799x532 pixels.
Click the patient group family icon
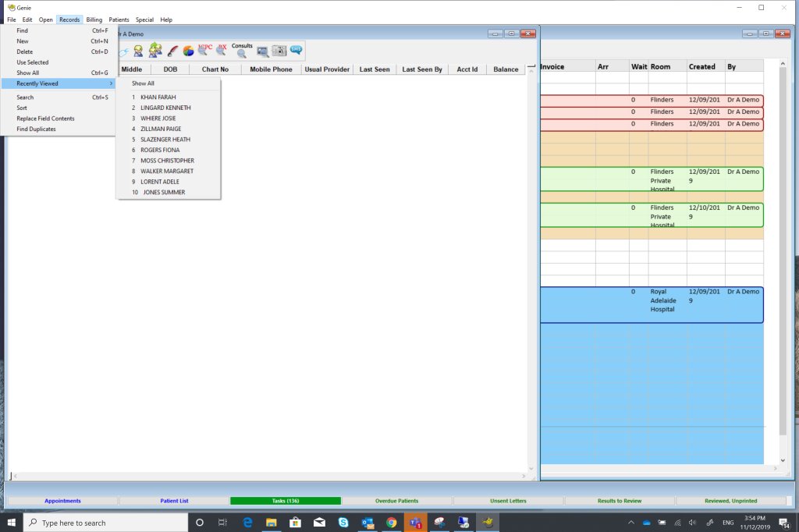click(x=155, y=51)
